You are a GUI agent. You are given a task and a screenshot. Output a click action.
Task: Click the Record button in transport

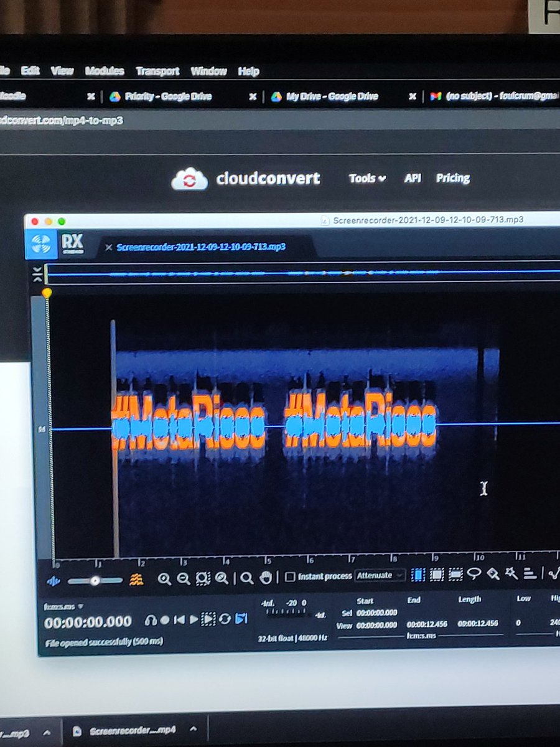pos(165,620)
